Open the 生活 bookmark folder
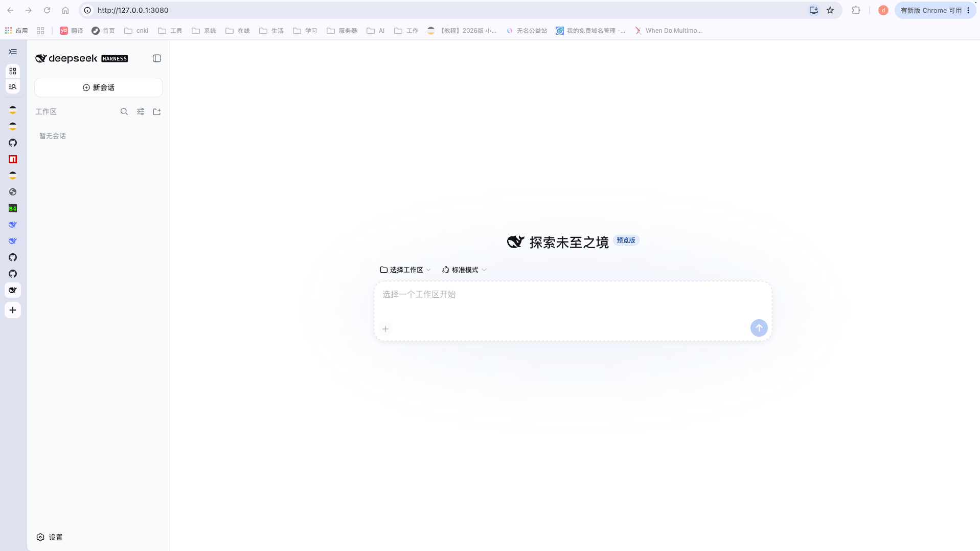The image size is (980, 551). tap(271, 31)
